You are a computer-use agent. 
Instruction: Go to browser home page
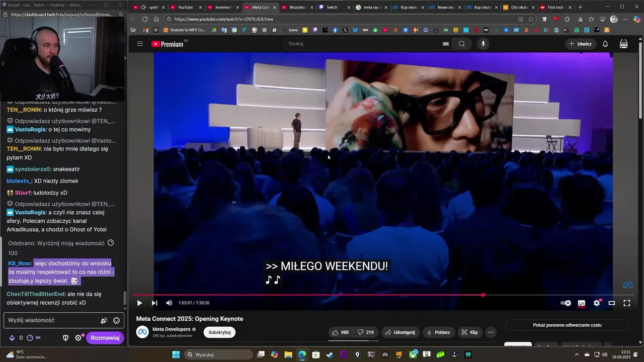(156, 19)
